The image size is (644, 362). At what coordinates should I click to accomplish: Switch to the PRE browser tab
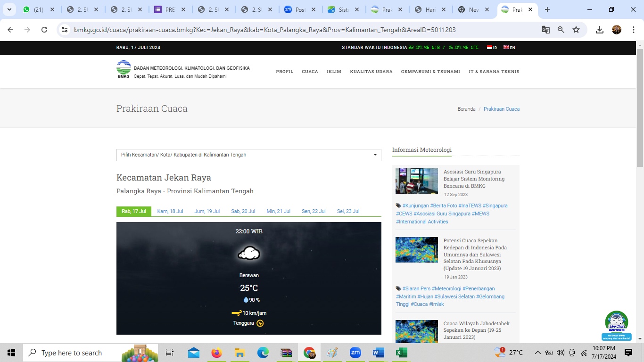click(170, 9)
